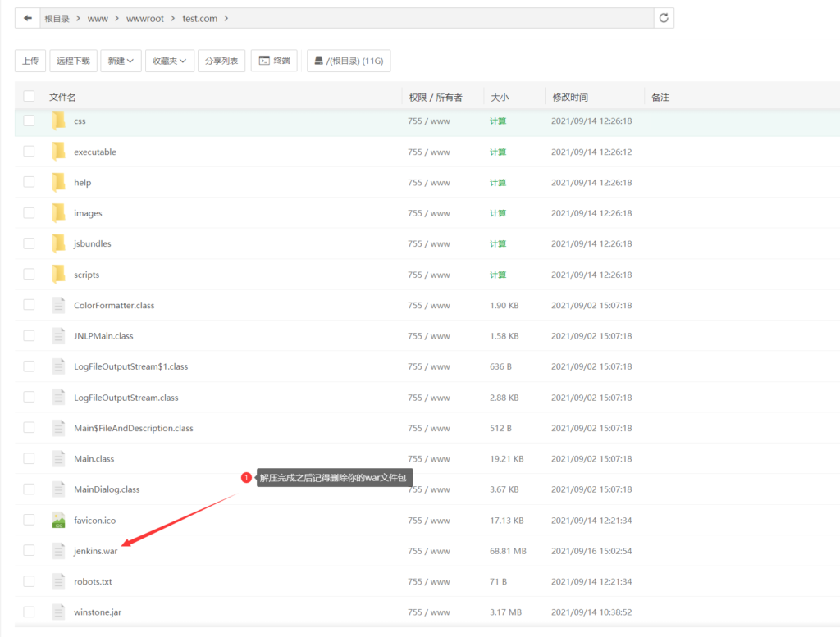The width and height of the screenshot is (840, 637).
Task: Click the winstone.jar file icon
Action: pyautogui.click(x=58, y=612)
